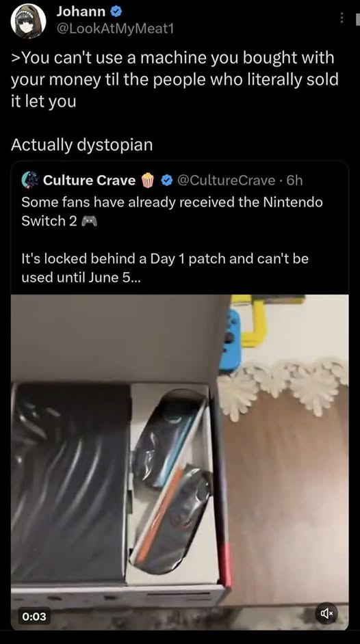This screenshot has width=360, height=644.
Task: Click the 'Actually dystopian' tweet text
Action: point(81,144)
